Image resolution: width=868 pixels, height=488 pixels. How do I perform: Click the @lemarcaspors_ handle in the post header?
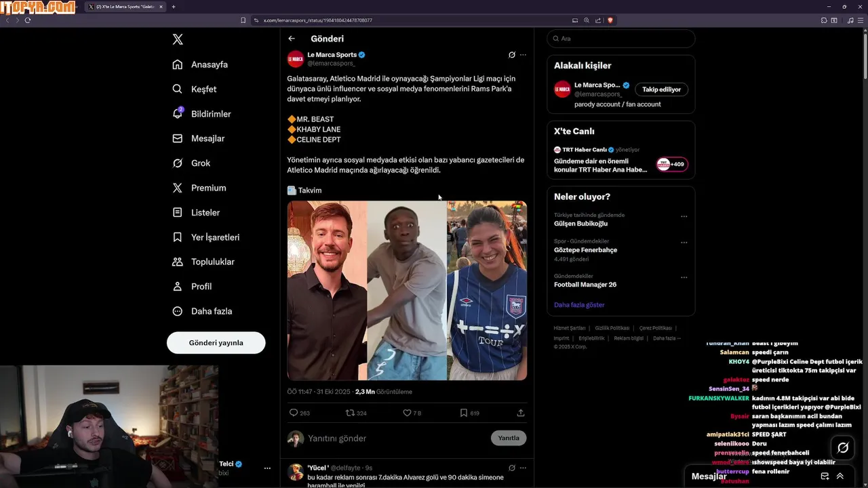331,63
